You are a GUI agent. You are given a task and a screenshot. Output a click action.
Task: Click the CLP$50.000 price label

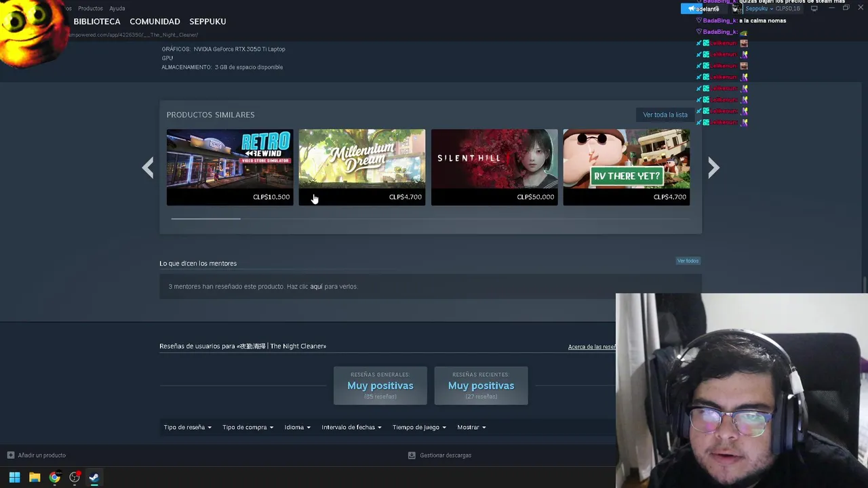pyautogui.click(x=536, y=197)
